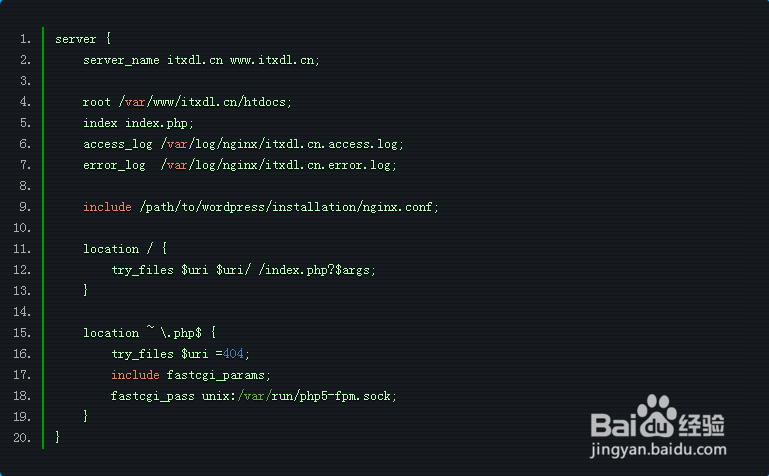Click line number 15 in the gutter
769x476 pixels.
click(x=22, y=333)
